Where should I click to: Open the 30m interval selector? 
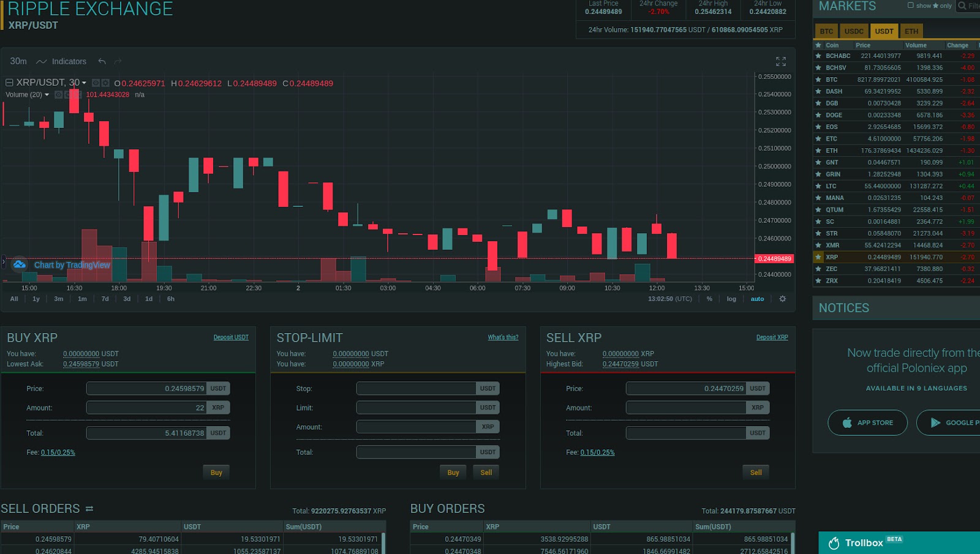(x=18, y=61)
